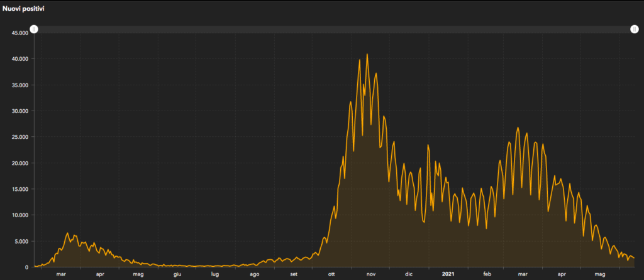Click the bold '2021' year label

pyautogui.click(x=448, y=274)
